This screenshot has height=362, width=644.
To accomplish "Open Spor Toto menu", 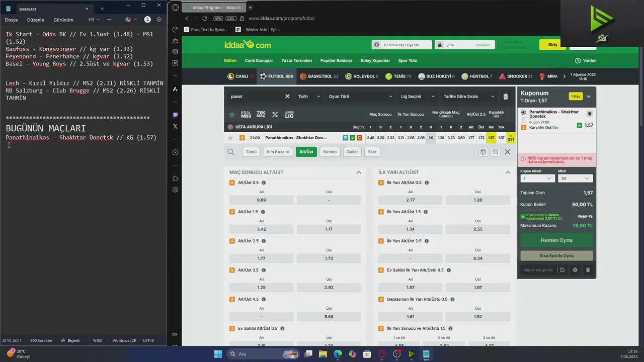I will 408,61.
